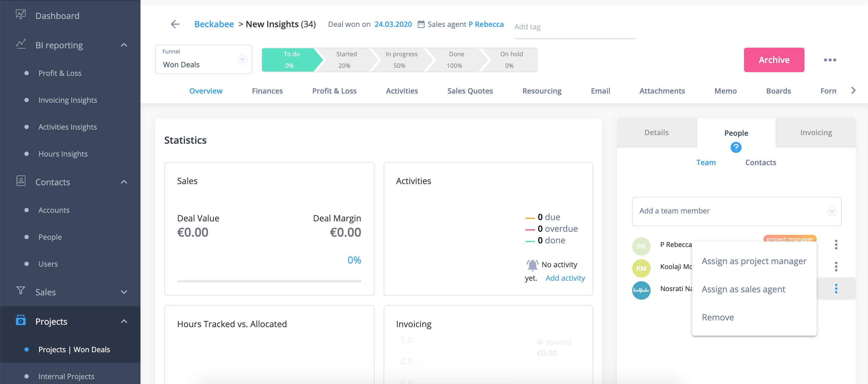Click the blue help question mark icon
This screenshot has height=384, width=868.
735,147
